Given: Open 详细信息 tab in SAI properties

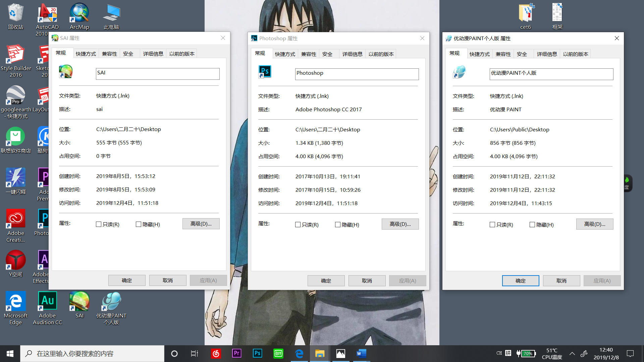Looking at the screenshot, I should (153, 54).
